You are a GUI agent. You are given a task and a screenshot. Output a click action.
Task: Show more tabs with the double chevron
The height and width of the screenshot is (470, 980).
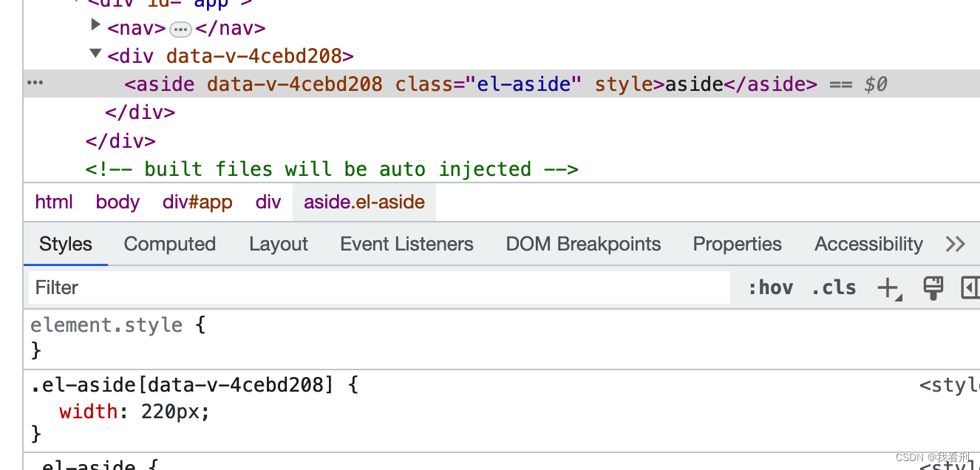(x=956, y=245)
